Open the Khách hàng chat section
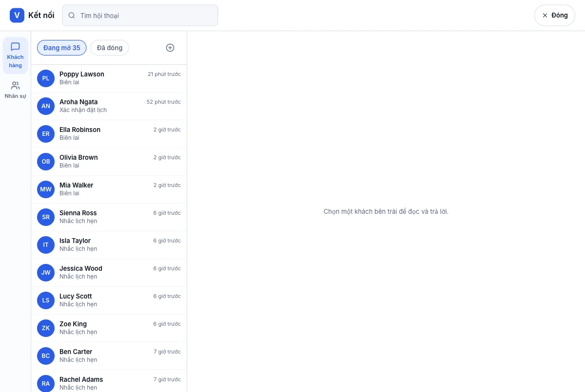Viewport: 585px width, 392px height. (x=15, y=56)
